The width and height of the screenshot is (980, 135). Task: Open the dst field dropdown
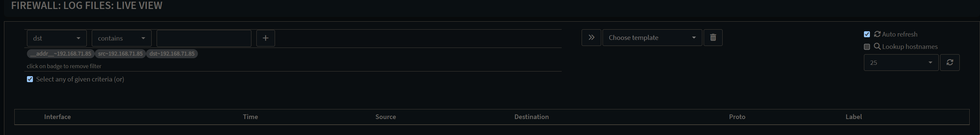(57, 38)
